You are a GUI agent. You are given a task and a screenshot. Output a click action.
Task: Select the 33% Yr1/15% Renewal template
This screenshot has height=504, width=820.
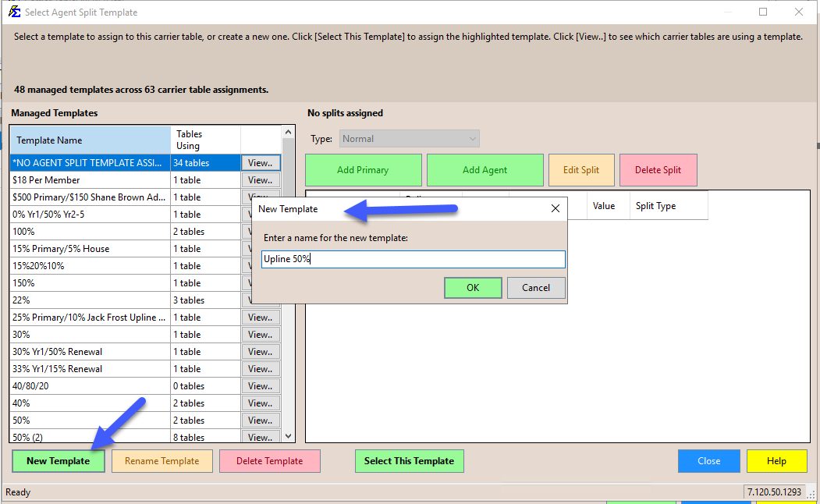tap(91, 368)
